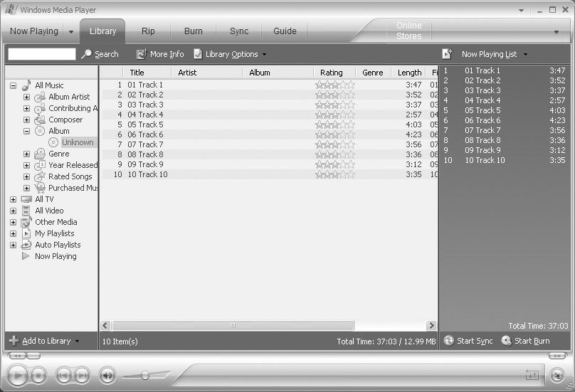
Task: Switch to the Now Playing tab
Action: (x=33, y=31)
